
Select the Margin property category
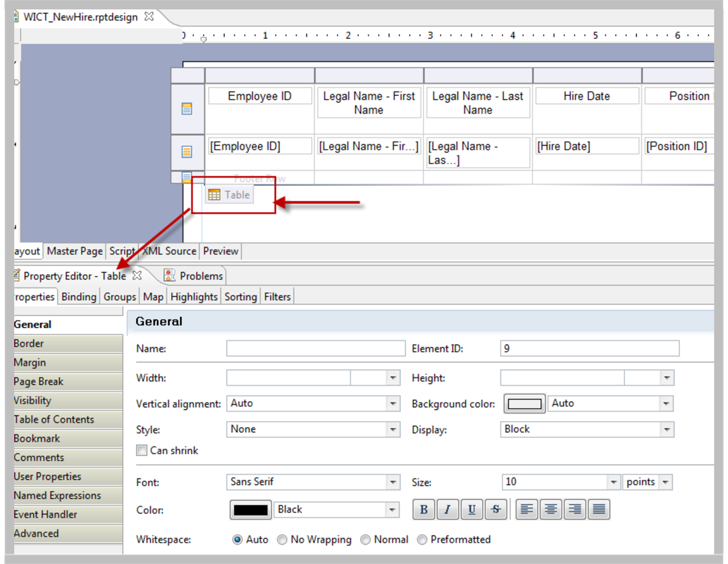tap(67, 363)
